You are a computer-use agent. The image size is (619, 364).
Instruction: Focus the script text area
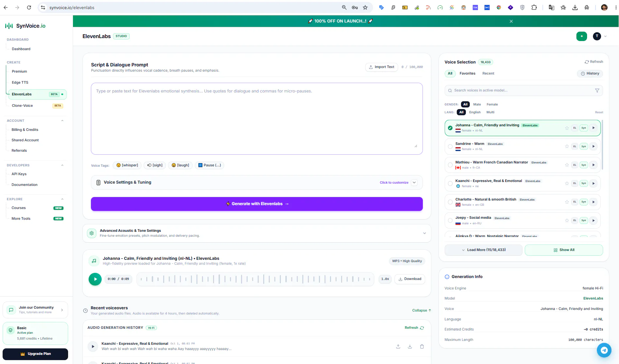click(x=257, y=119)
